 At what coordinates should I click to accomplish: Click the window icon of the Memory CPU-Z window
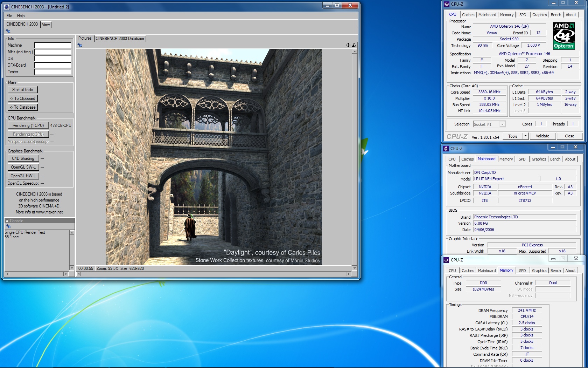point(446,260)
